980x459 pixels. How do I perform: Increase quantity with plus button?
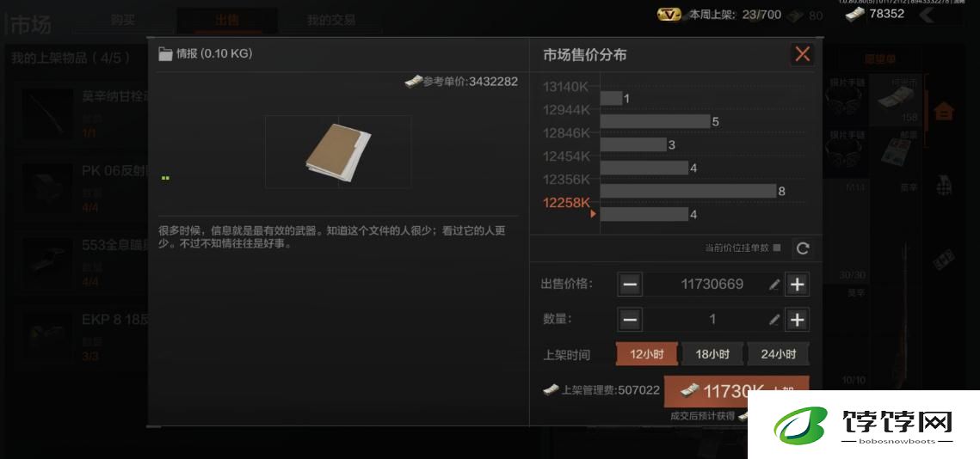(797, 320)
